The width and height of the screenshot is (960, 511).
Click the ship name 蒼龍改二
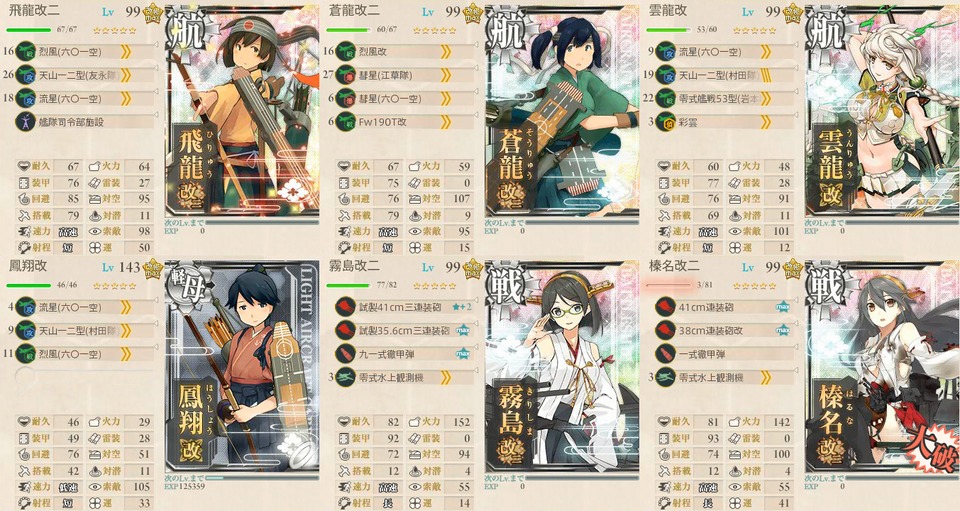pyautogui.click(x=354, y=11)
